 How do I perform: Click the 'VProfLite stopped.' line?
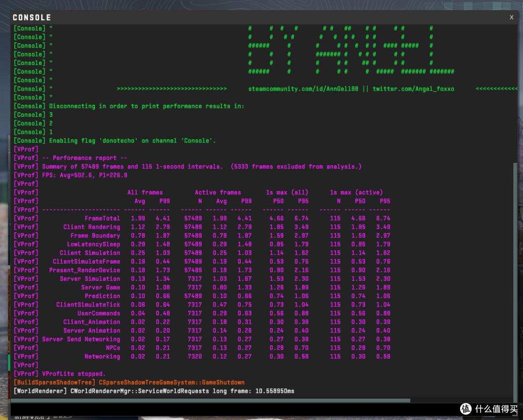point(60,373)
